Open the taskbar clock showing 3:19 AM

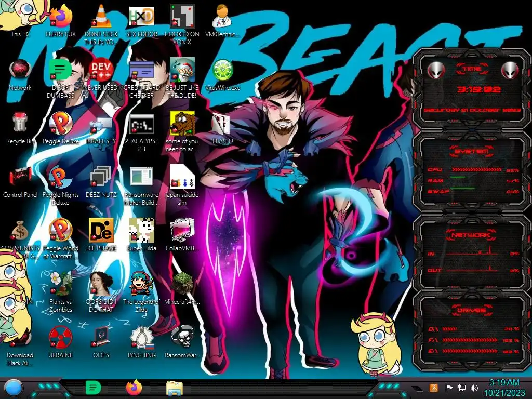pyautogui.click(x=504, y=388)
